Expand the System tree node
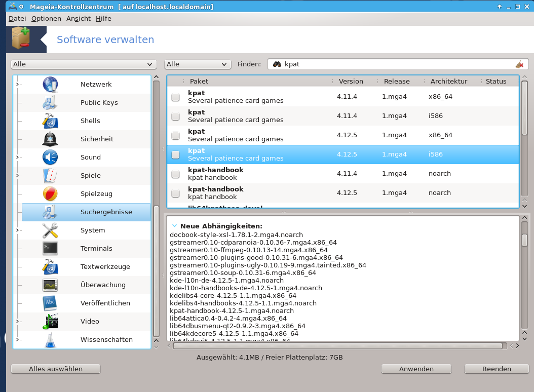Image resolution: width=534 pixels, height=392 pixels. point(17,230)
